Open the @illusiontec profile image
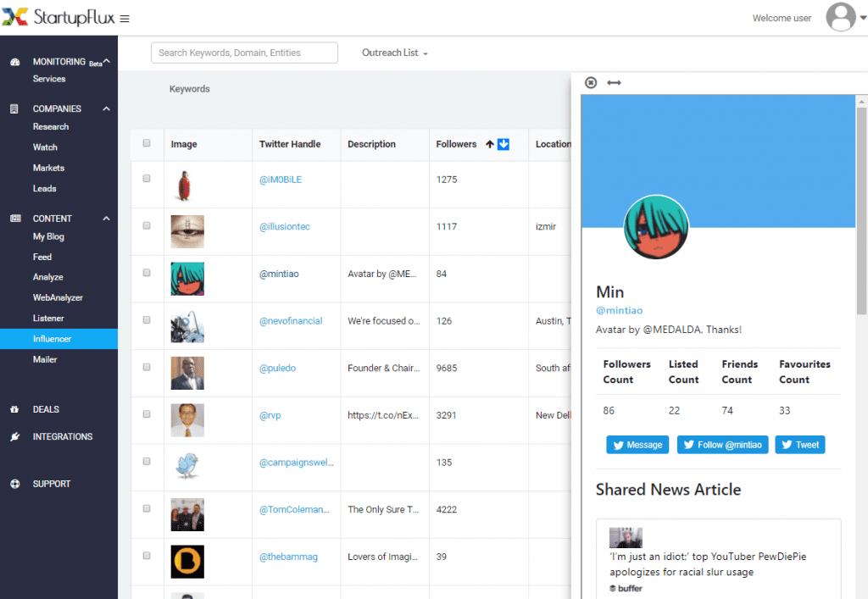The height and width of the screenshot is (599, 868). pyautogui.click(x=187, y=231)
